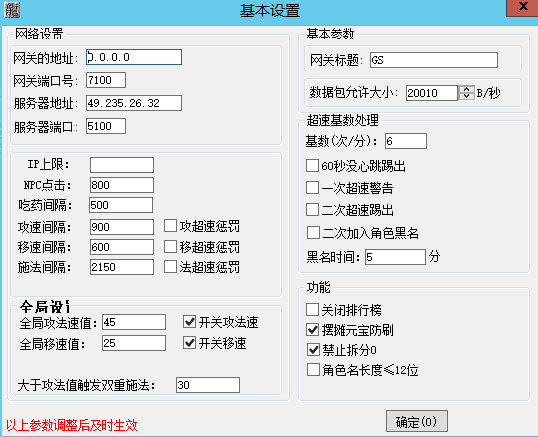Enable 60秒没心跳踢出 checkbox
This screenshot has height=437, width=538.
[x=312, y=165]
